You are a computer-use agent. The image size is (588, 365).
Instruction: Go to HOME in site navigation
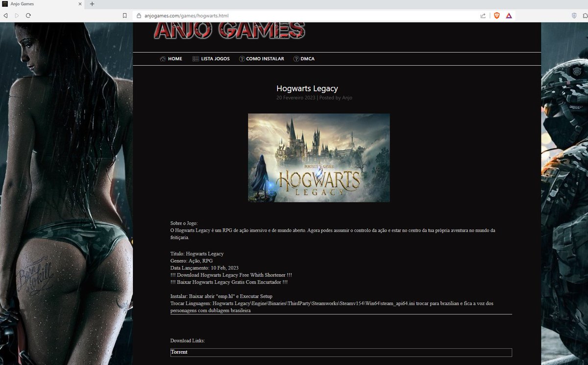175,59
